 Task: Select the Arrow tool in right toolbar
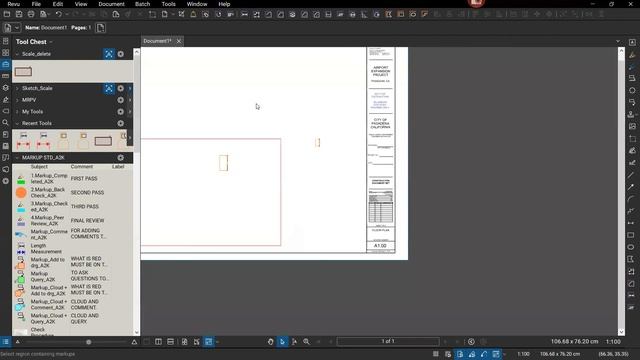tap(631, 187)
